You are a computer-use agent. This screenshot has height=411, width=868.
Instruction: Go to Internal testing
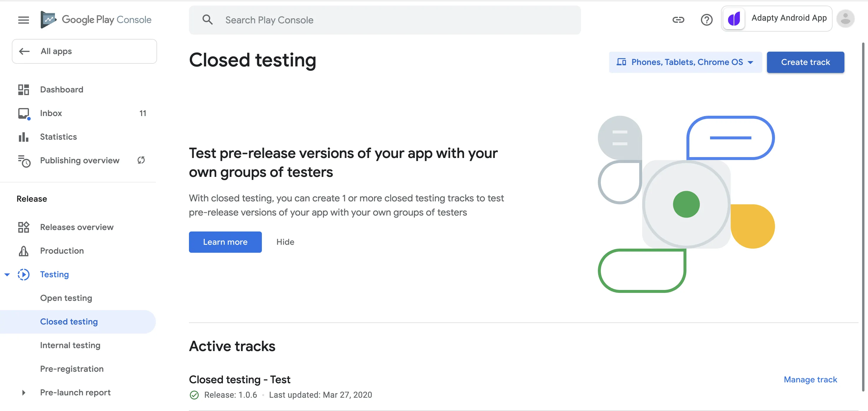point(70,345)
